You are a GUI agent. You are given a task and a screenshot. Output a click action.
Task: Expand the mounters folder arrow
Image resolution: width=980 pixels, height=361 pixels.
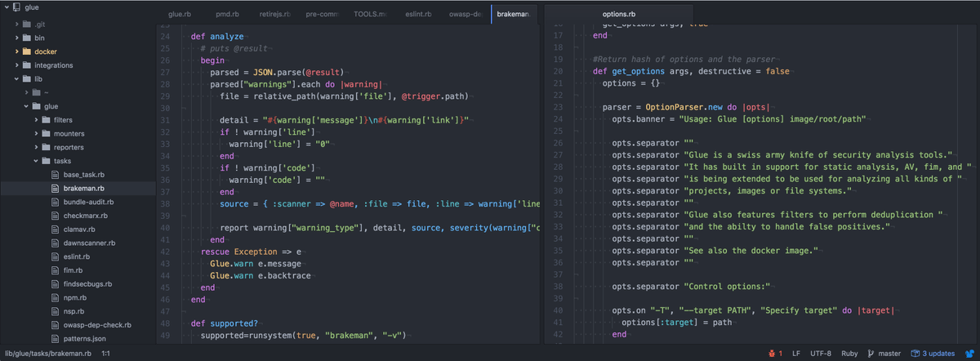35,133
